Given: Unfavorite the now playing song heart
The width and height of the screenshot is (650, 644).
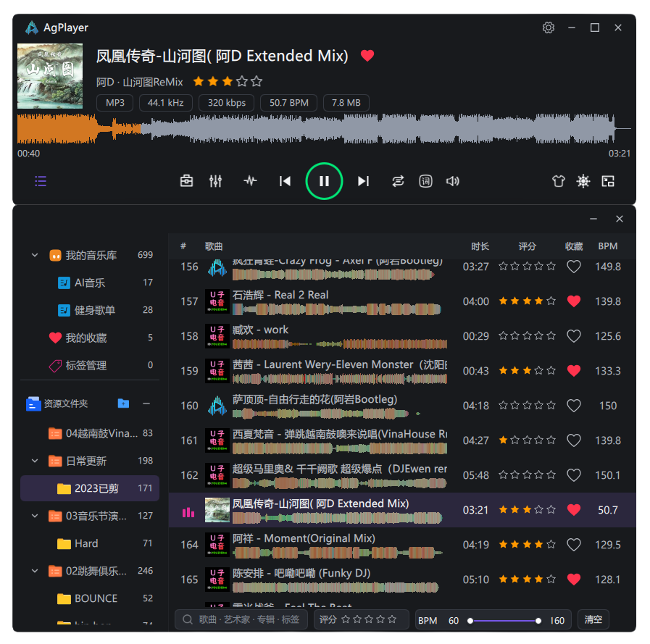Looking at the screenshot, I should (x=367, y=55).
